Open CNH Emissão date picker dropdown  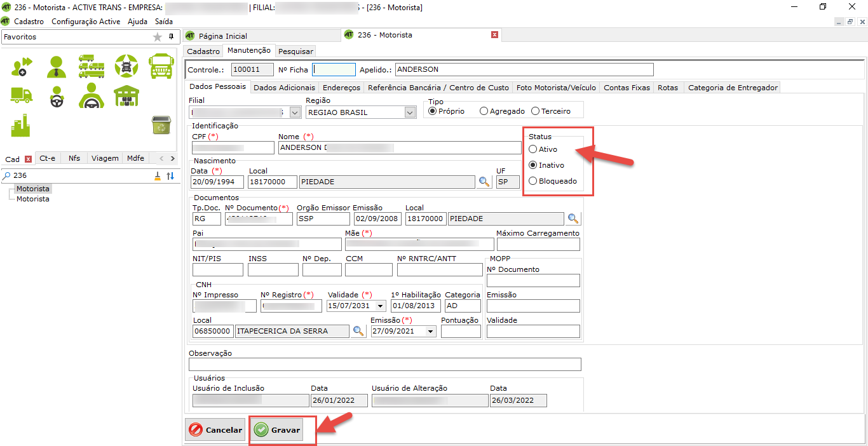pos(431,332)
